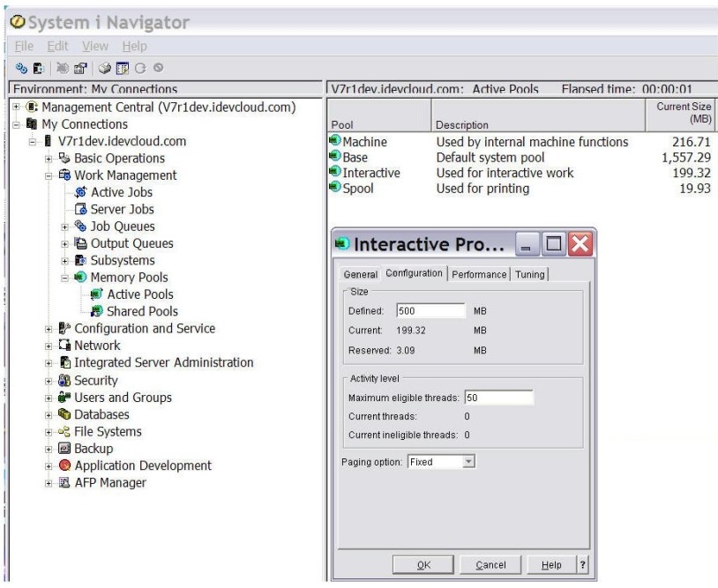Switch to the Performance tab
The image size is (718, 588).
[x=479, y=274]
